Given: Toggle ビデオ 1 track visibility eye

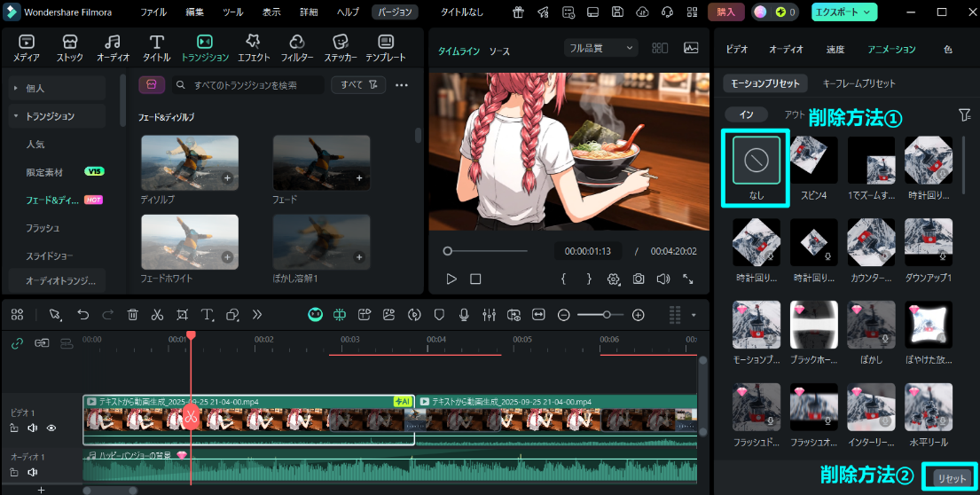Looking at the screenshot, I should pos(51,428).
